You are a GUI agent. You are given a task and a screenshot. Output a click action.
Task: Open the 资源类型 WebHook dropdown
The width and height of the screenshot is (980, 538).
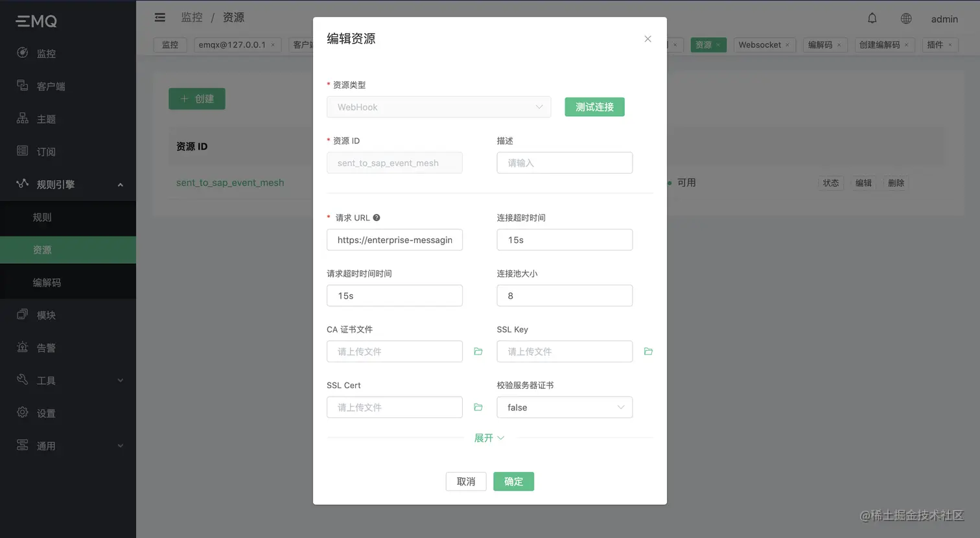tap(439, 107)
